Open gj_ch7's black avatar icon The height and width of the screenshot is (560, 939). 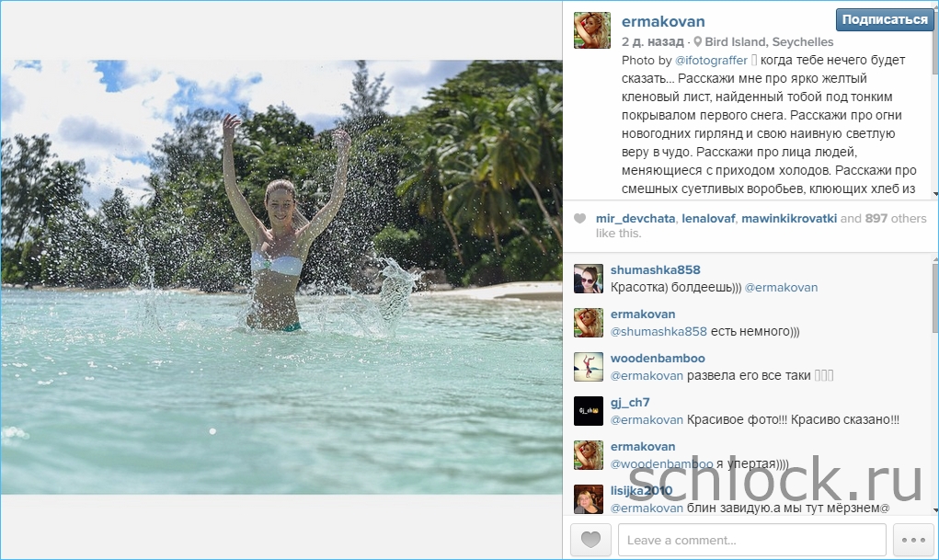click(588, 411)
